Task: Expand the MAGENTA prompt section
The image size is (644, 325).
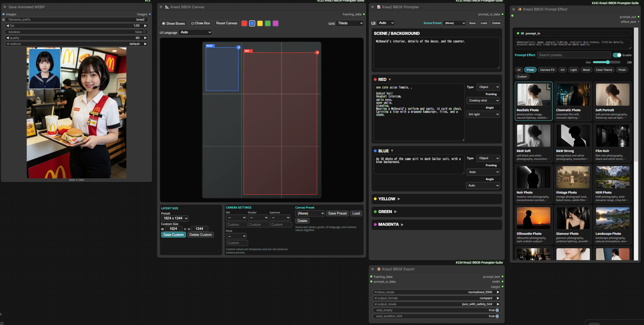Action: click(402, 225)
